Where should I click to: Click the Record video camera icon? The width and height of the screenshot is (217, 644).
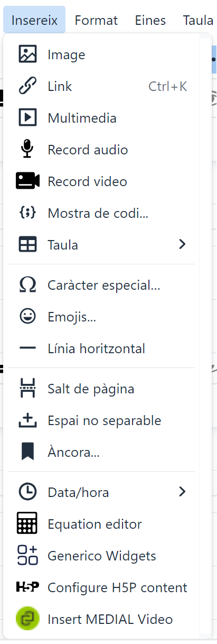(x=27, y=181)
